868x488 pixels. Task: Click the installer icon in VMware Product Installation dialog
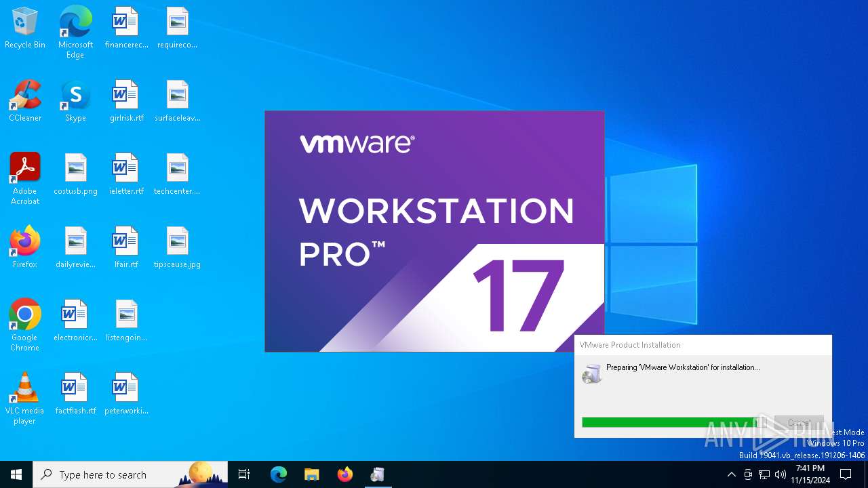[592, 373]
